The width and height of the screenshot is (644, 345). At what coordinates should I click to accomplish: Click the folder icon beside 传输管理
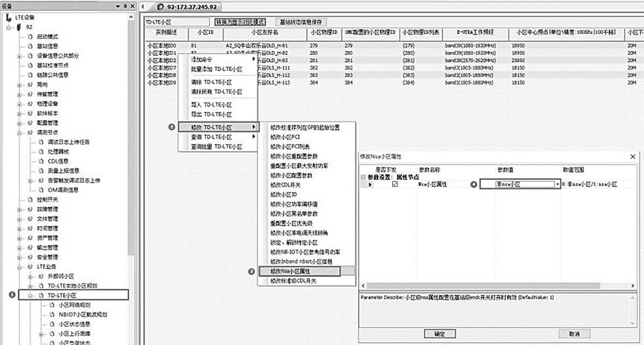point(30,94)
